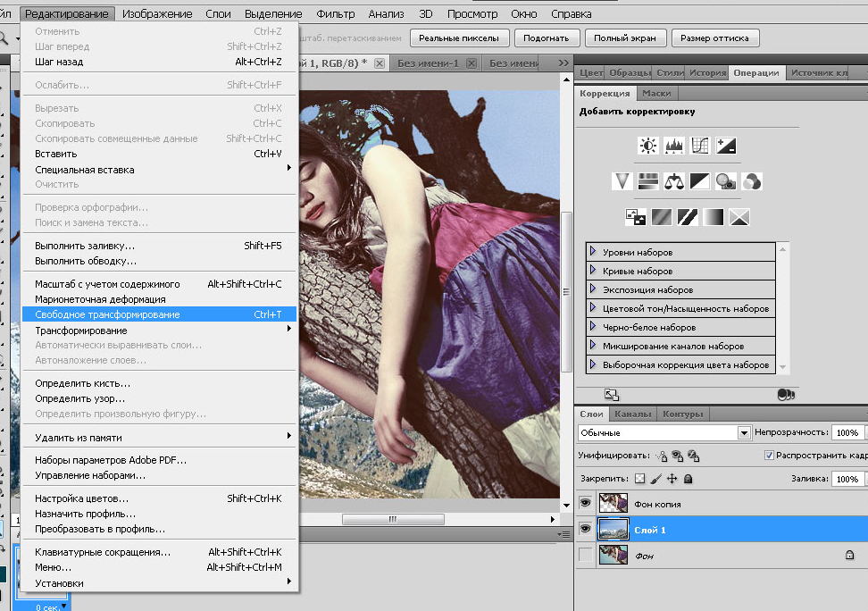The height and width of the screenshot is (611, 868).
Task: Add a Levels adjustment (histogram icon)
Action: pyautogui.click(x=673, y=146)
